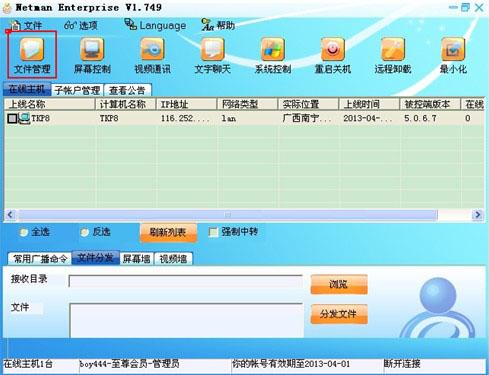Viewport: 489px width, 375px height.
Task: Open the Language menu
Action: (x=155, y=25)
